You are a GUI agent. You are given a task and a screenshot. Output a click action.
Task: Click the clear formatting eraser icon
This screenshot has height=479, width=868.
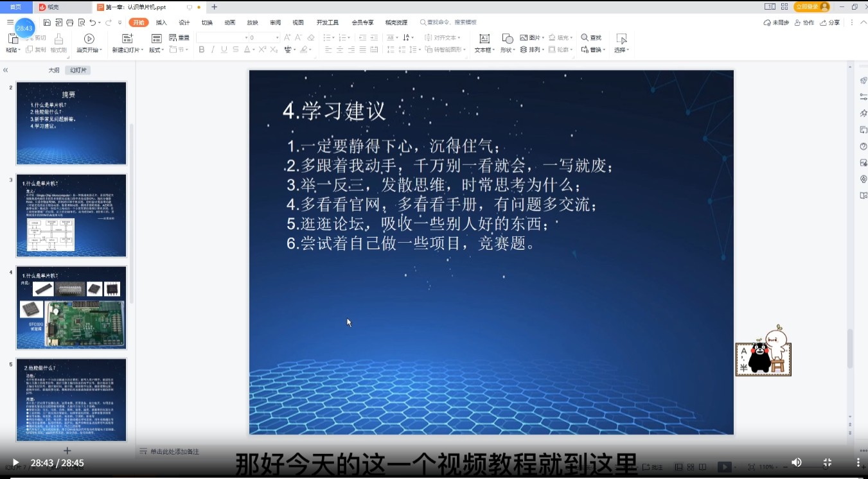tap(311, 38)
